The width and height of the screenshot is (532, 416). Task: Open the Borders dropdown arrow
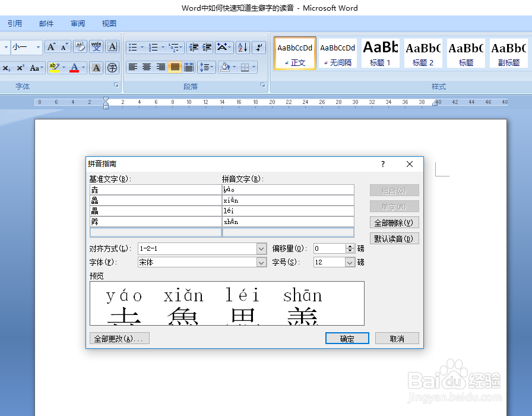point(254,67)
